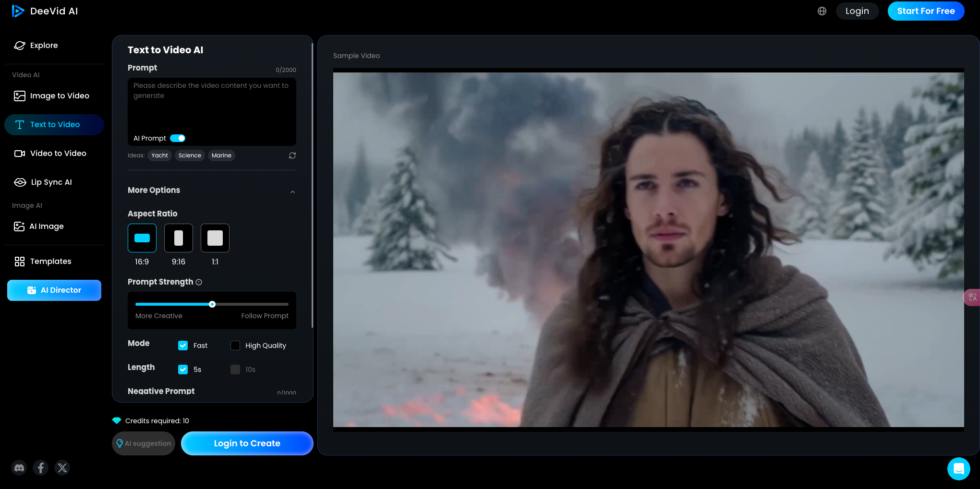The image size is (980, 489).
Task: Collapse the More Options section
Action: (x=292, y=192)
